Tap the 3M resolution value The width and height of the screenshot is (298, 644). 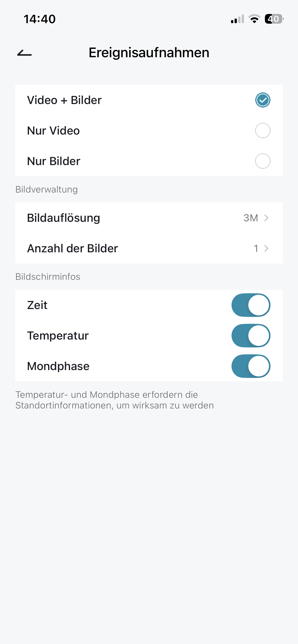coord(251,218)
